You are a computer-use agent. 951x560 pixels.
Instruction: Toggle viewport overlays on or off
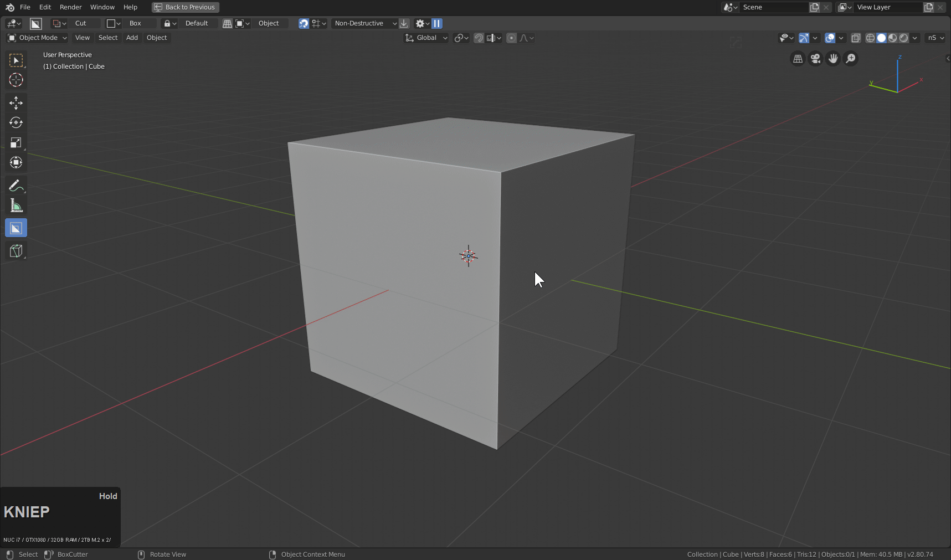click(x=830, y=38)
